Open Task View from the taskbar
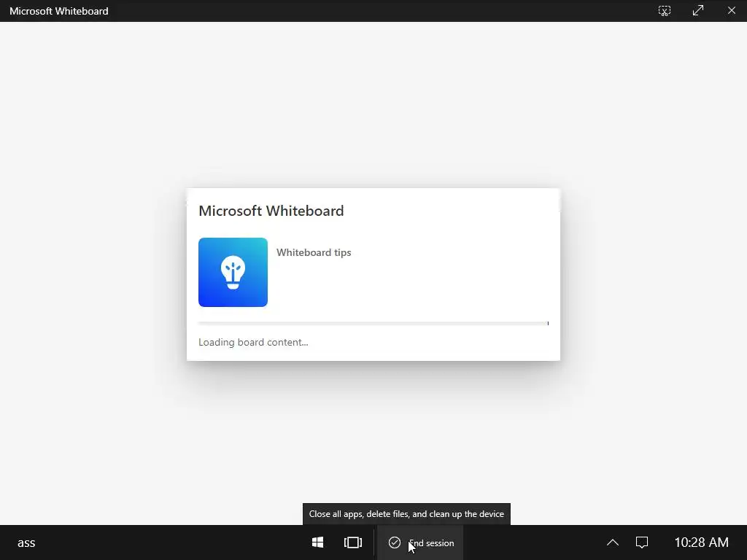 click(x=353, y=542)
